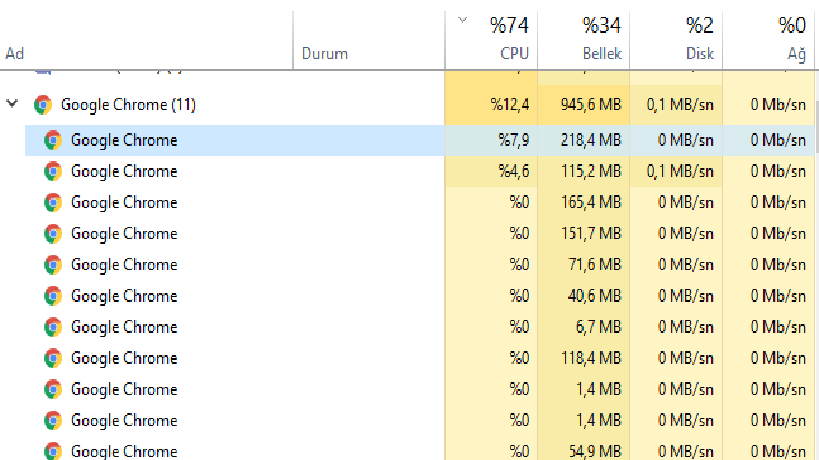Click the %4,6 CPU cell
The image size is (819, 460).
[492, 171]
